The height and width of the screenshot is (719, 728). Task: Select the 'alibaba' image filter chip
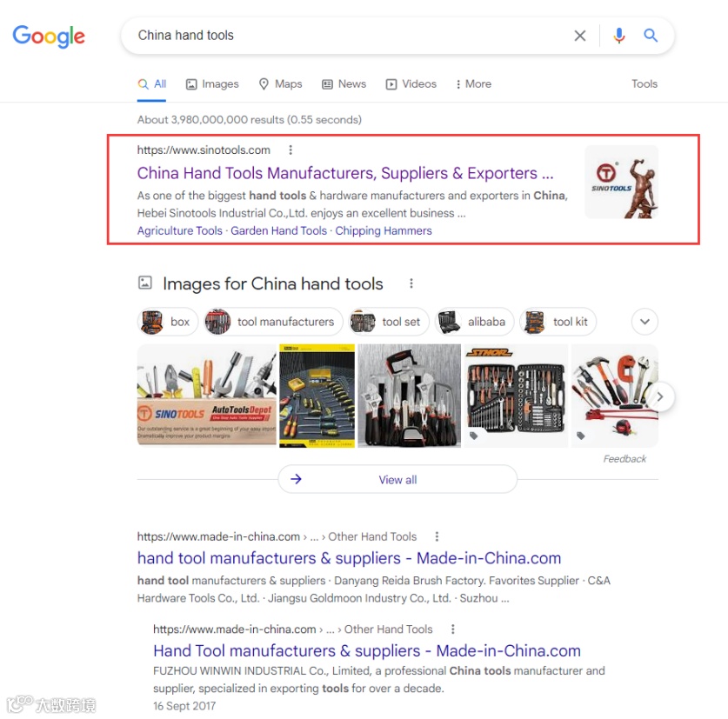point(474,321)
